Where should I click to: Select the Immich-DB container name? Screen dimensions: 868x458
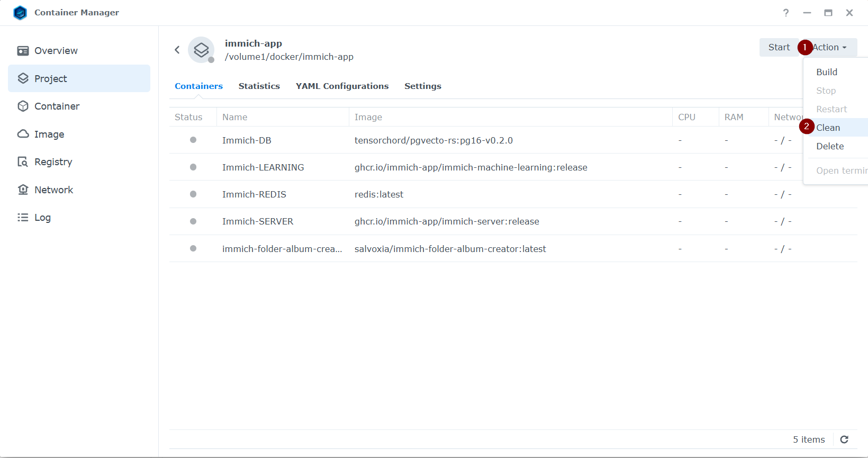[x=247, y=140]
